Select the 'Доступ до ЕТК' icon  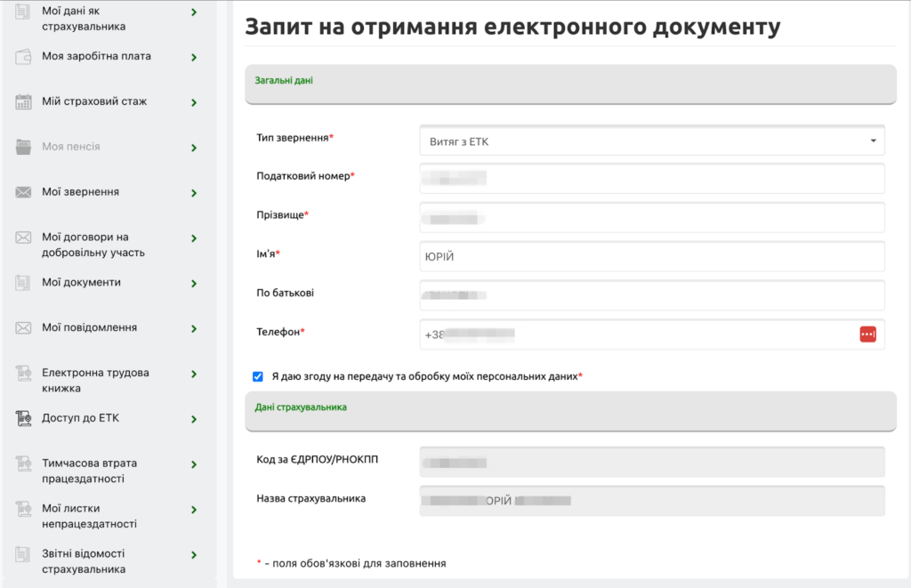tap(21, 417)
